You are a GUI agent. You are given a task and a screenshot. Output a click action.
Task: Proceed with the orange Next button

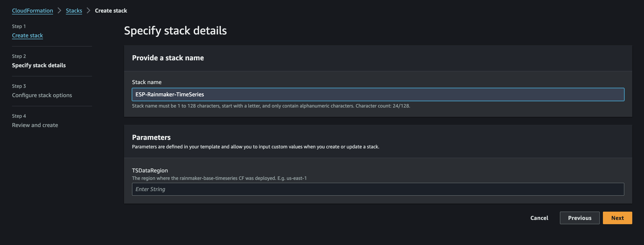617,218
